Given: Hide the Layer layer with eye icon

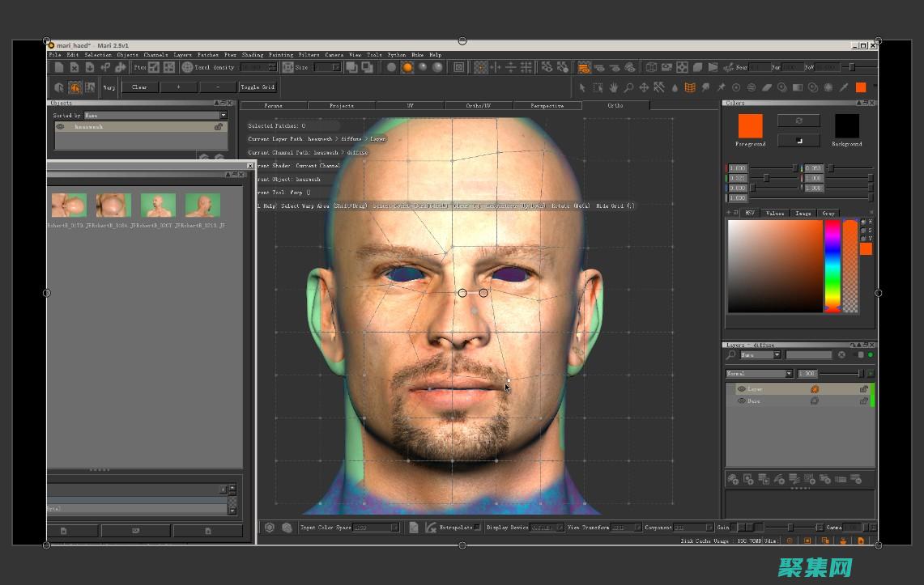Looking at the screenshot, I should coord(741,389).
